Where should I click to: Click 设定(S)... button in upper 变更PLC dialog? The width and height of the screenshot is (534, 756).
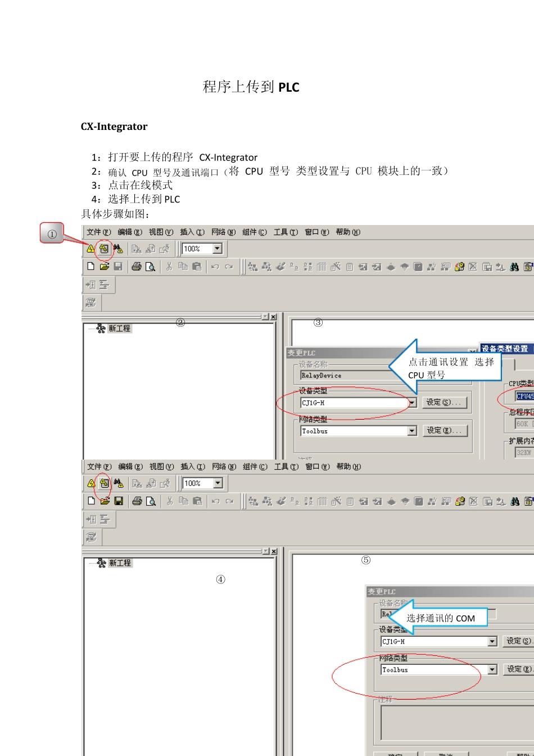tap(444, 402)
